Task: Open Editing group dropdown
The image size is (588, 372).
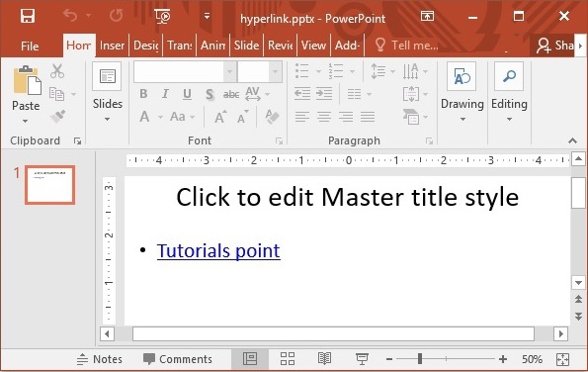Action: click(x=509, y=92)
